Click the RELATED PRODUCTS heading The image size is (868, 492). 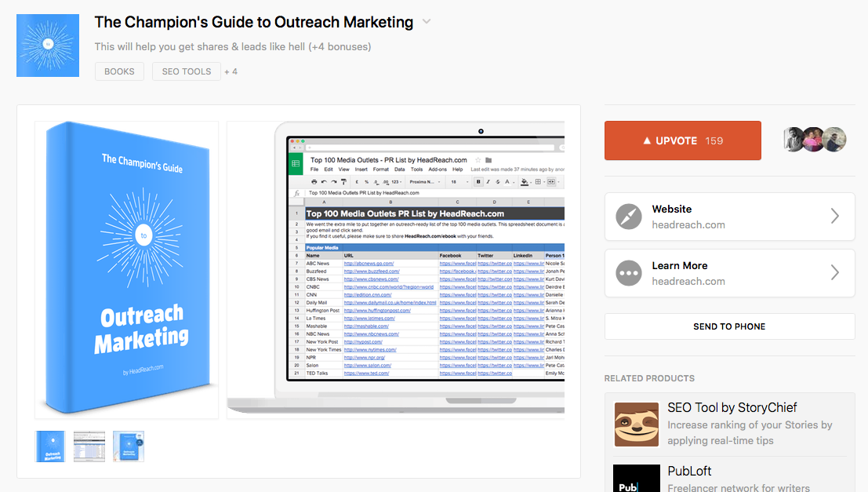(649, 378)
